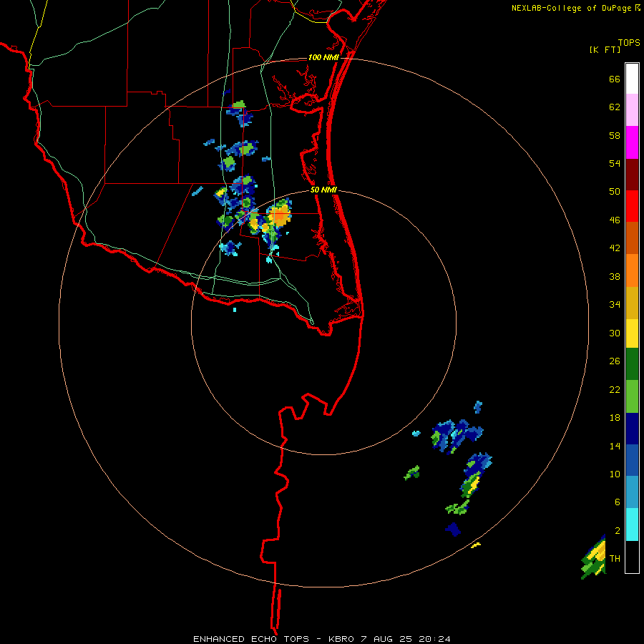Click the '10' legend value
The width and height of the screenshot is (644, 644).
(615, 474)
